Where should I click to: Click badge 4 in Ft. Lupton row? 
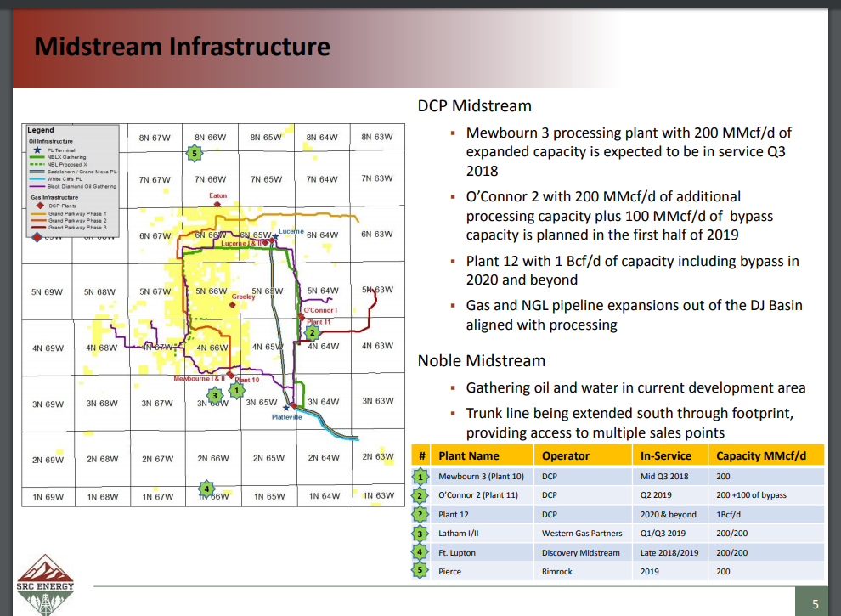tap(420, 552)
